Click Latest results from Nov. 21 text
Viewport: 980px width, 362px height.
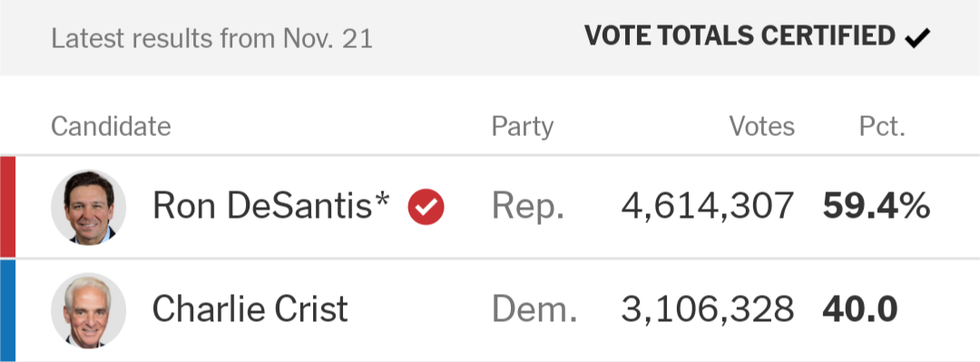pos(211,39)
